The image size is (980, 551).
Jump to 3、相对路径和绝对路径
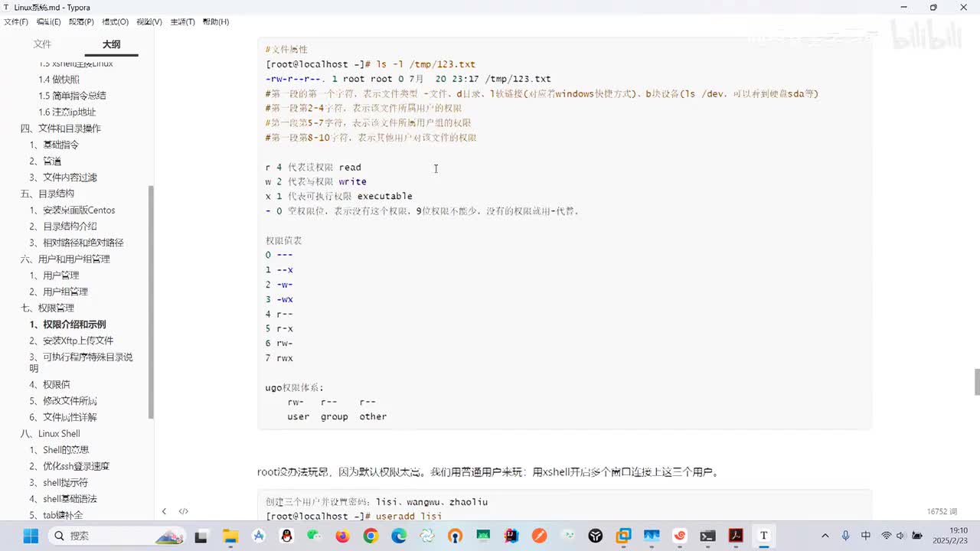pyautogui.click(x=77, y=243)
